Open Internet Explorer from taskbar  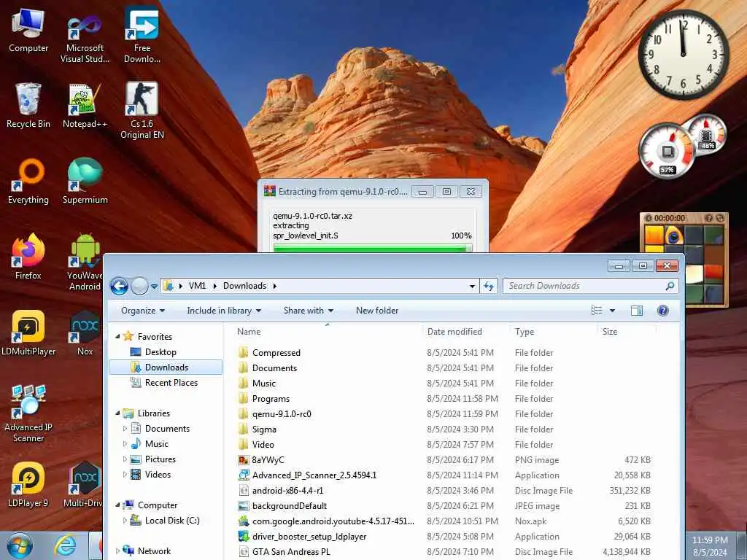click(x=65, y=545)
